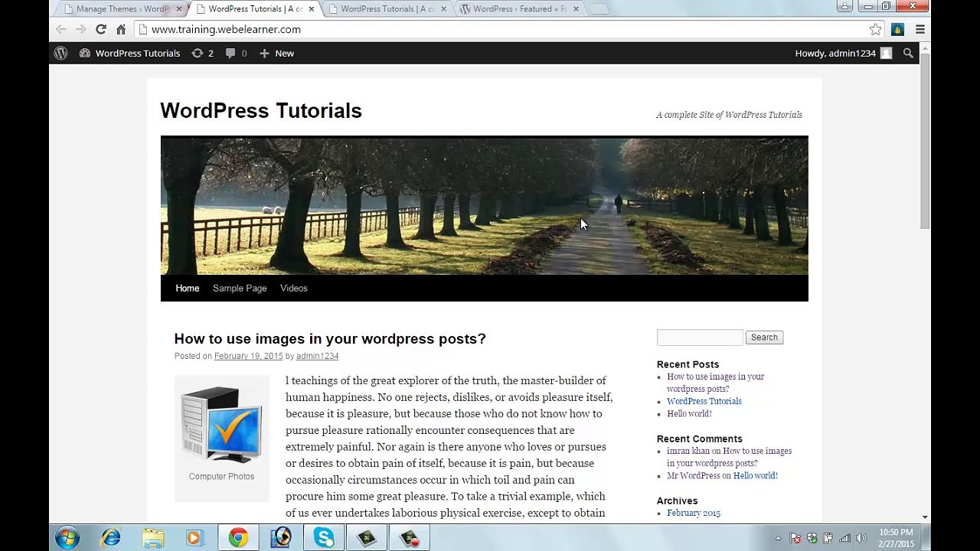Click the browser Back arrow
The image size is (980, 551).
pyautogui.click(x=60, y=29)
